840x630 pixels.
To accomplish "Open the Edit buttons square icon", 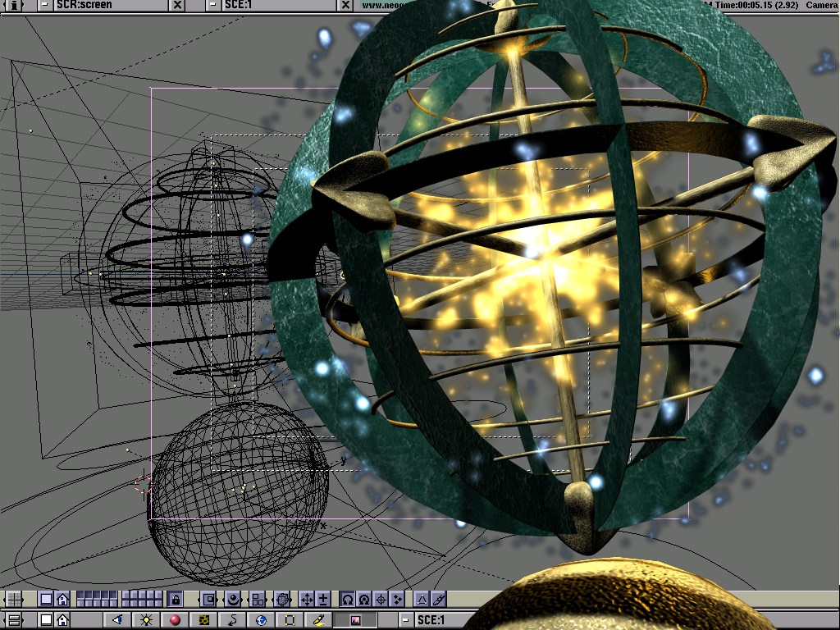I will [x=290, y=620].
